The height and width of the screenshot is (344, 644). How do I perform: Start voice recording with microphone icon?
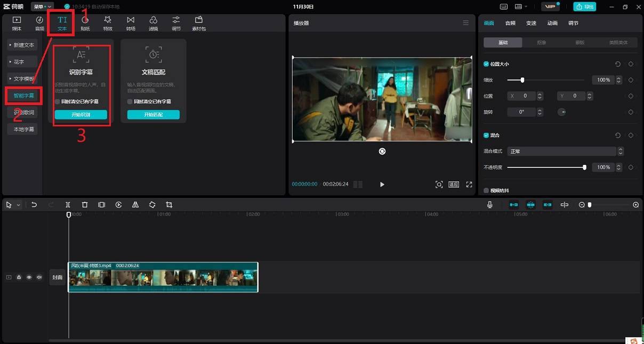(489, 205)
